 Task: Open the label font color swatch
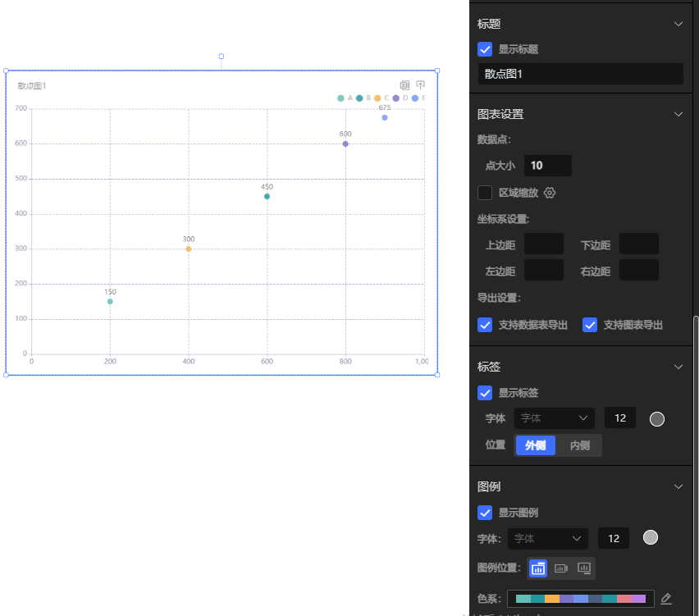tap(657, 419)
